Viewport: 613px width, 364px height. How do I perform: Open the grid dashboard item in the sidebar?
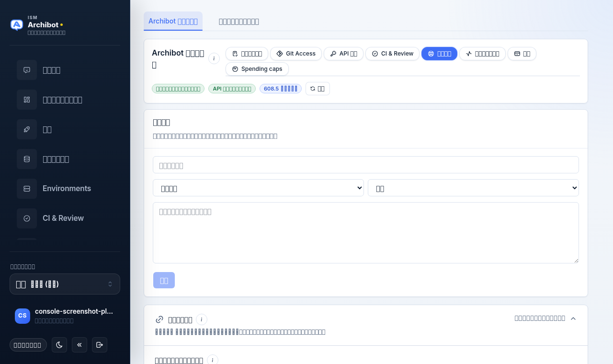coord(65,100)
